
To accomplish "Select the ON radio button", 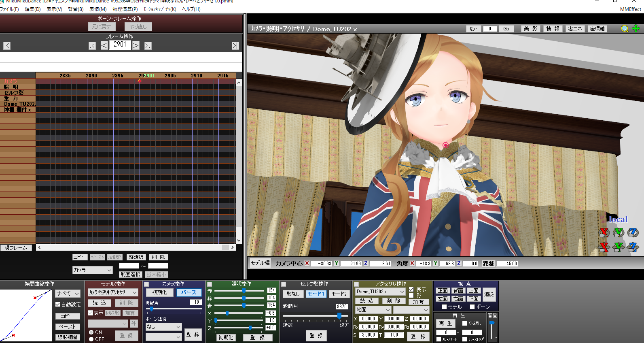I will coord(91,332).
